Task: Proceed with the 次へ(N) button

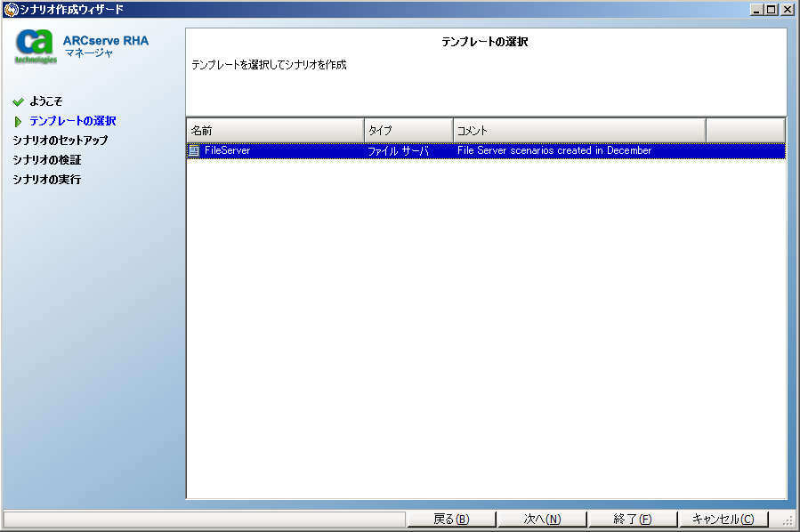Action: tap(542, 520)
